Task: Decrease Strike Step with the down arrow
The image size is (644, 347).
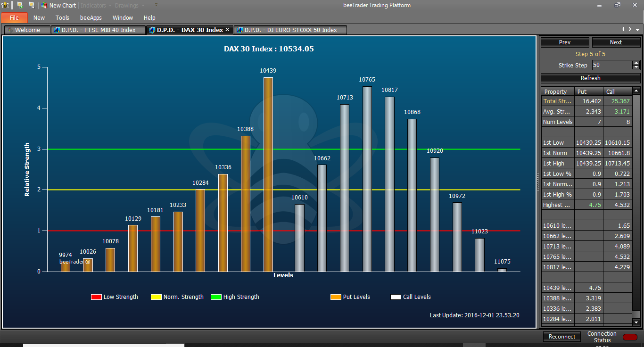Action: 636,67
